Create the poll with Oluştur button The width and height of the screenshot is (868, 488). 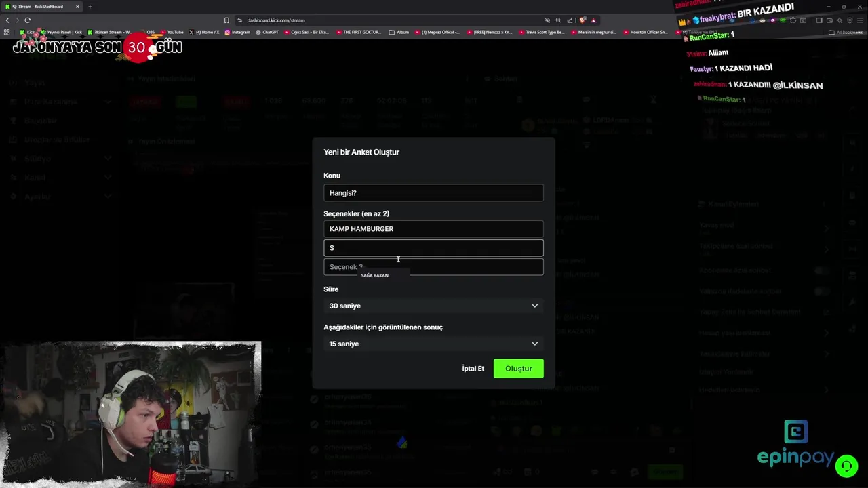point(518,369)
